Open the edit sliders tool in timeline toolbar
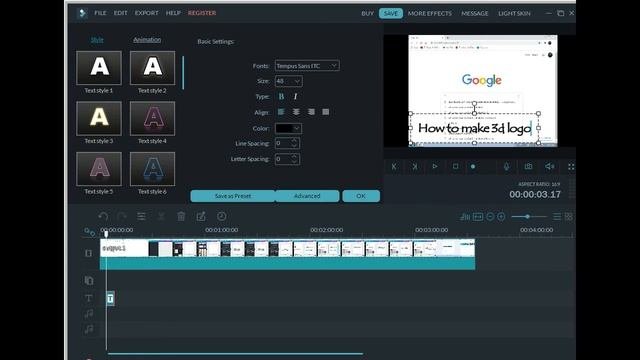This screenshot has width=640, height=360. click(141, 216)
